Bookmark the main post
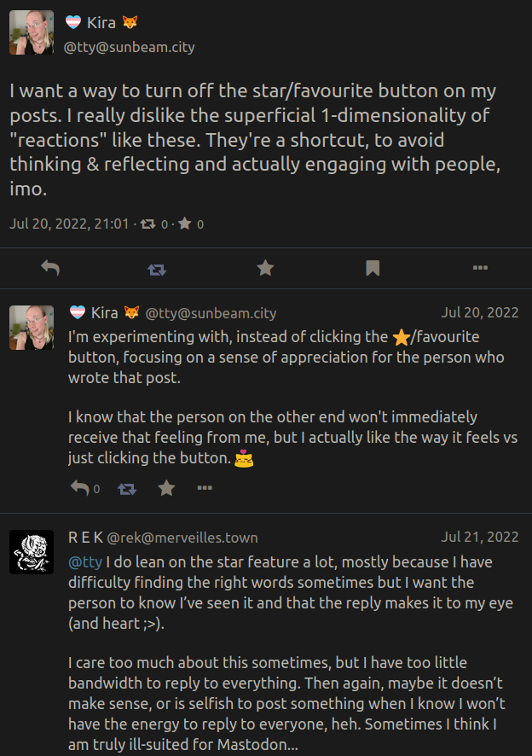The width and height of the screenshot is (532, 756). click(373, 269)
